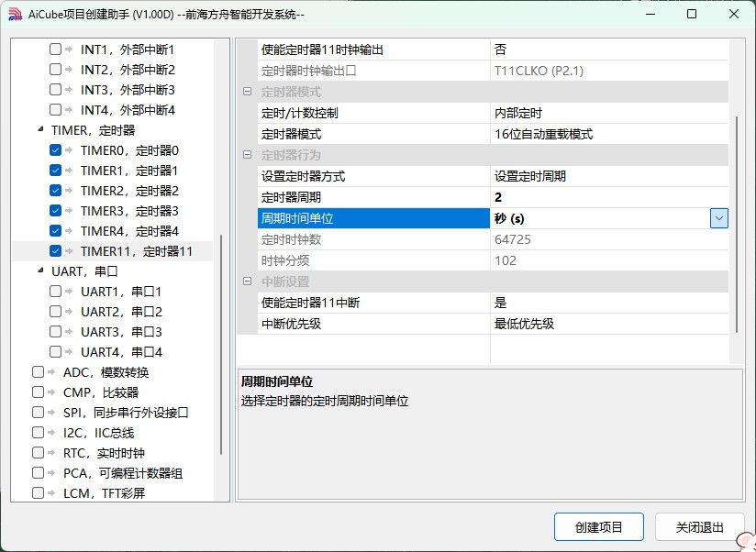This screenshot has width=756, height=552.
Task: Disable the TIMER2 定时器2 checkbox
Action: pyautogui.click(x=55, y=190)
